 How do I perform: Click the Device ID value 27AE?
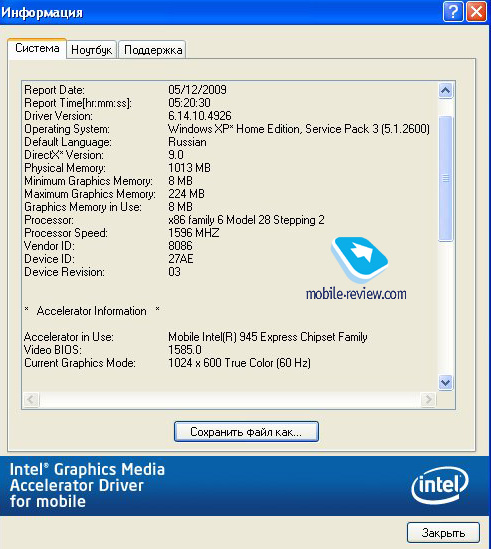tap(181, 259)
